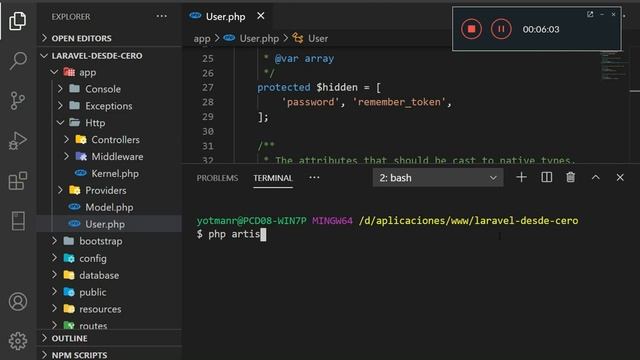The image size is (640, 360).
Task: Click the 'User' class breadcrumb
Action: point(318,39)
